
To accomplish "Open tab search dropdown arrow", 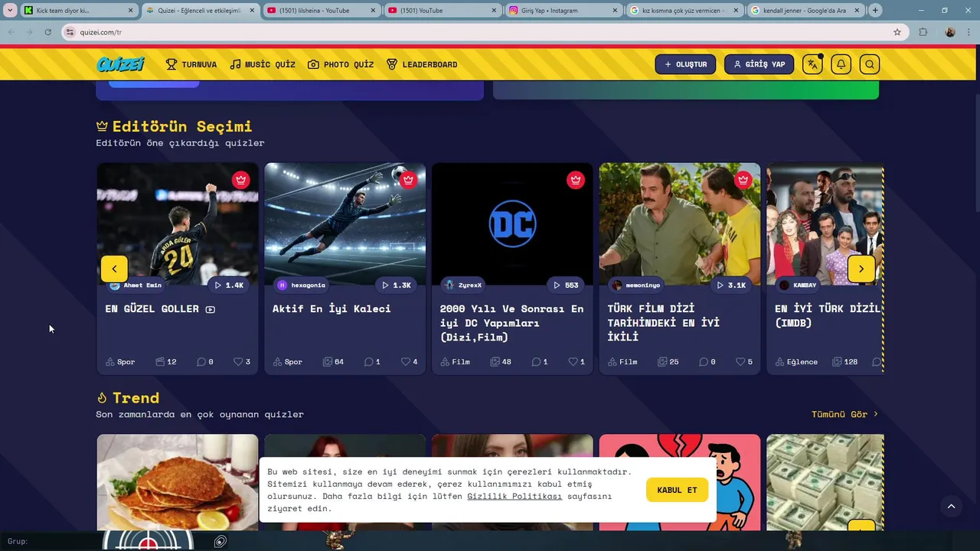I will (x=10, y=11).
